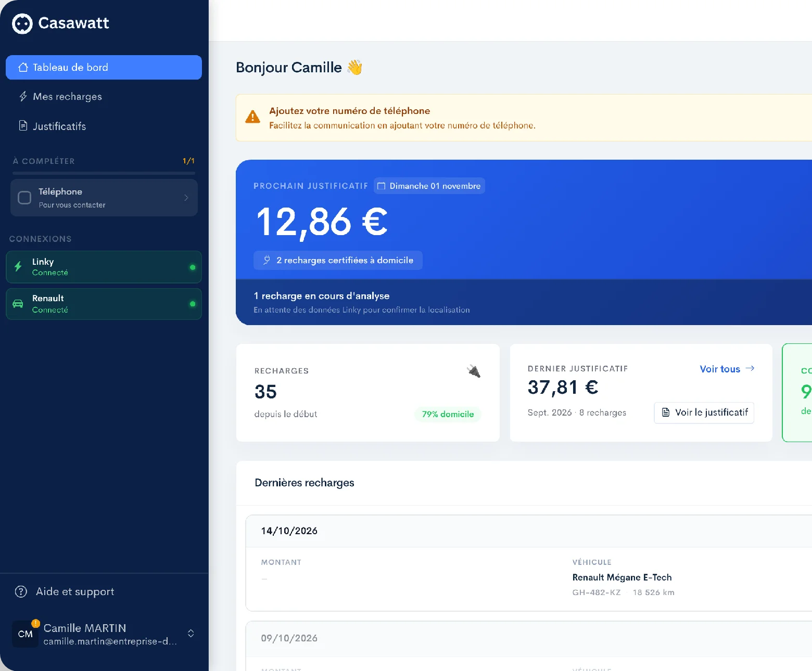The width and height of the screenshot is (812, 671).
Task: Click the Linky lightning bolt icon
Action: (x=18, y=267)
